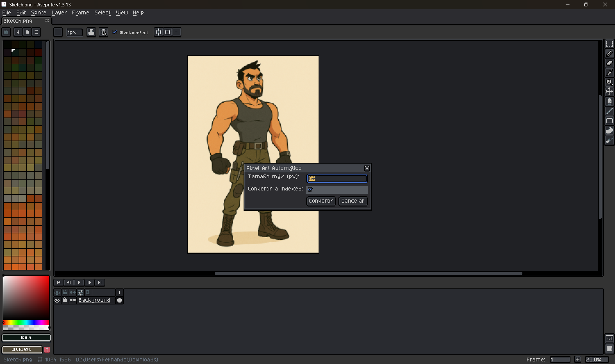Select the Zoom tool
The height and width of the screenshot is (364, 615).
point(609,82)
